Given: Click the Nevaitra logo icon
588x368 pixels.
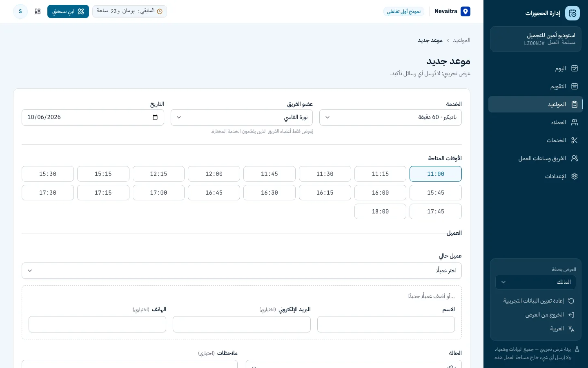Looking at the screenshot, I should click(x=465, y=11).
